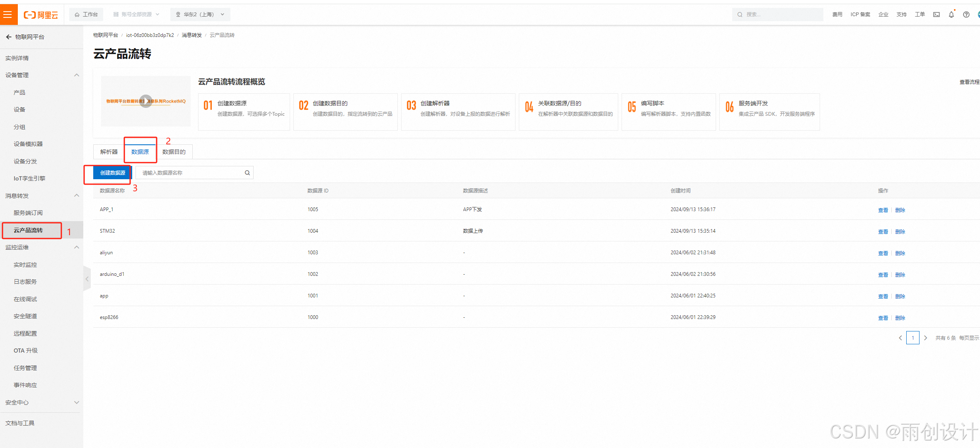Open the 华东2 (上海) region dropdown

point(200,15)
